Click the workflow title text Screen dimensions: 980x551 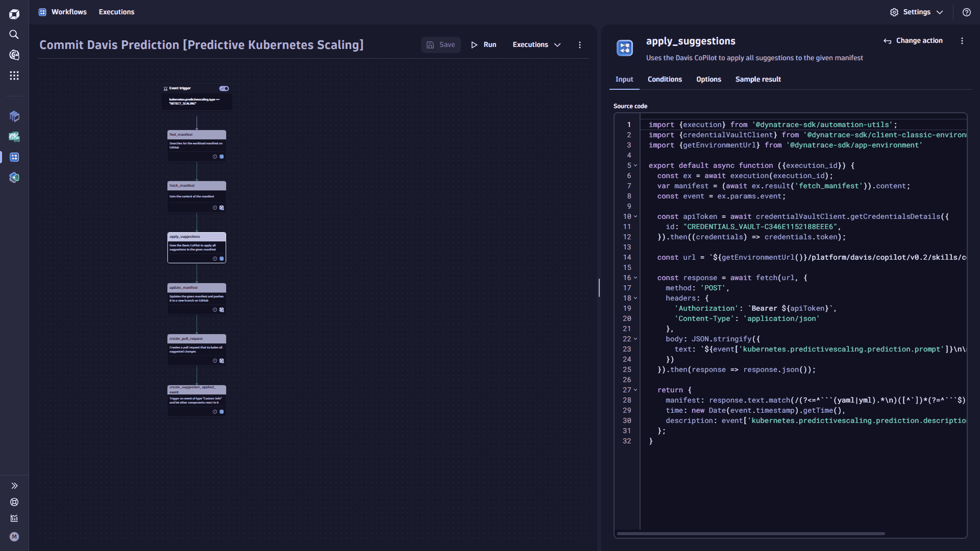click(202, 45)
